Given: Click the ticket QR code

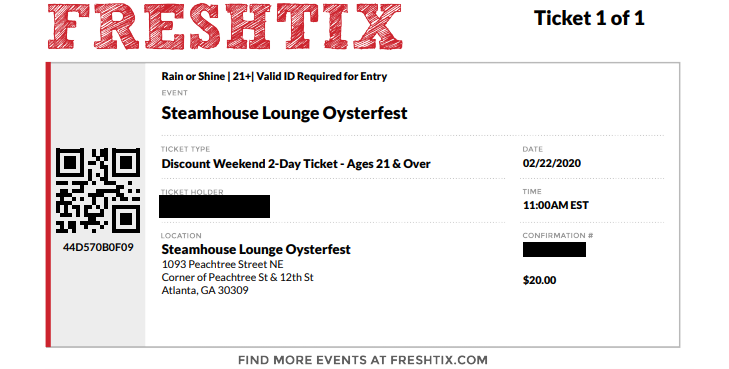Looking at the screenshot, I should click(x=98, y=191).
